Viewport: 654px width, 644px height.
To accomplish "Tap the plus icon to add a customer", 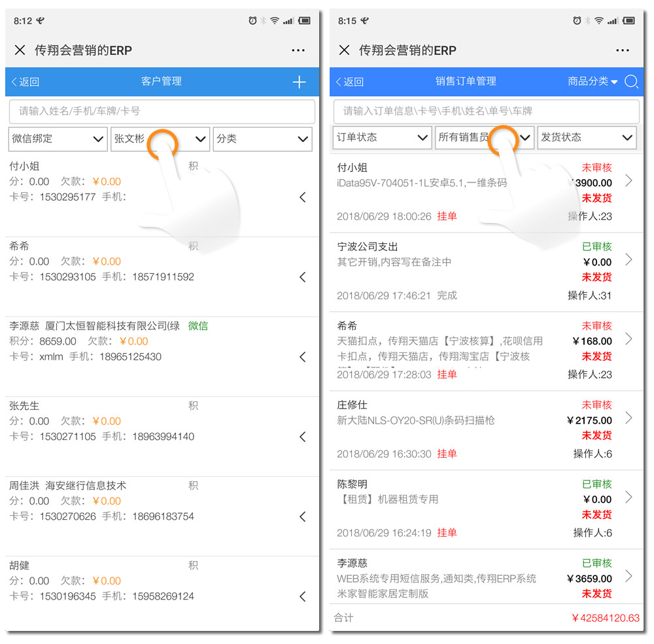I will click(299, 82).
